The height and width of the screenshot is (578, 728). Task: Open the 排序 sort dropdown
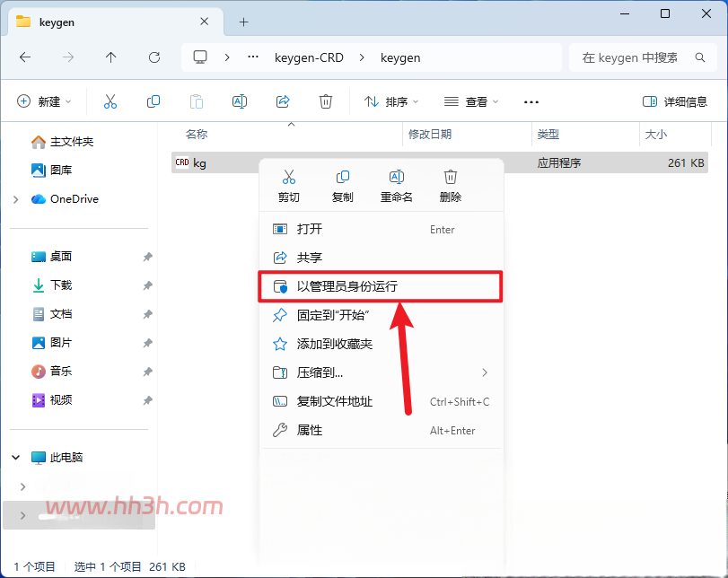point(391,101)
